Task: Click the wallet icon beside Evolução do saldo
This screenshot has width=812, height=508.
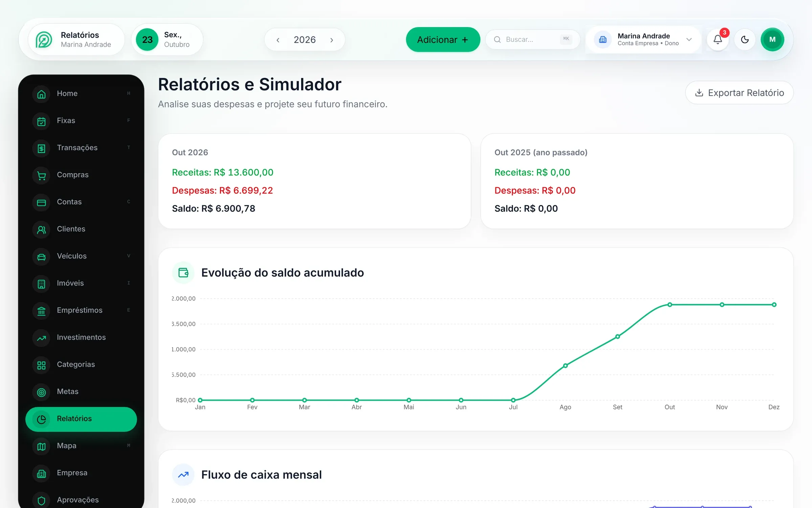Action: point(183,273)
